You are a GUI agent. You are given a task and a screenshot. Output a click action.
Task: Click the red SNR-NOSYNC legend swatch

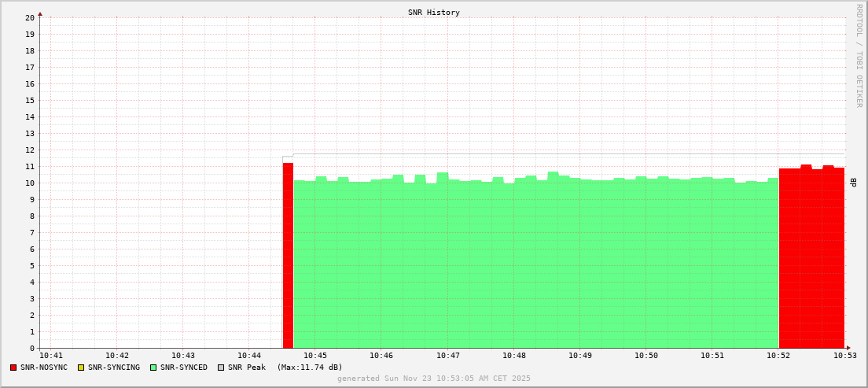pos(13,368)
